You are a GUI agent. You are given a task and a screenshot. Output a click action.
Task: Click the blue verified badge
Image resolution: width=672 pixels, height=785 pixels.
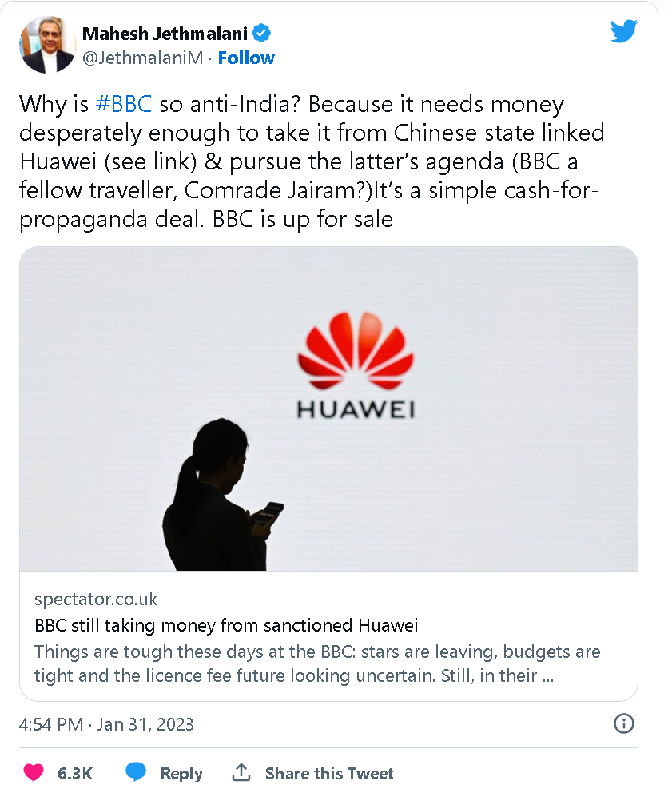click(x=262, y=34)
